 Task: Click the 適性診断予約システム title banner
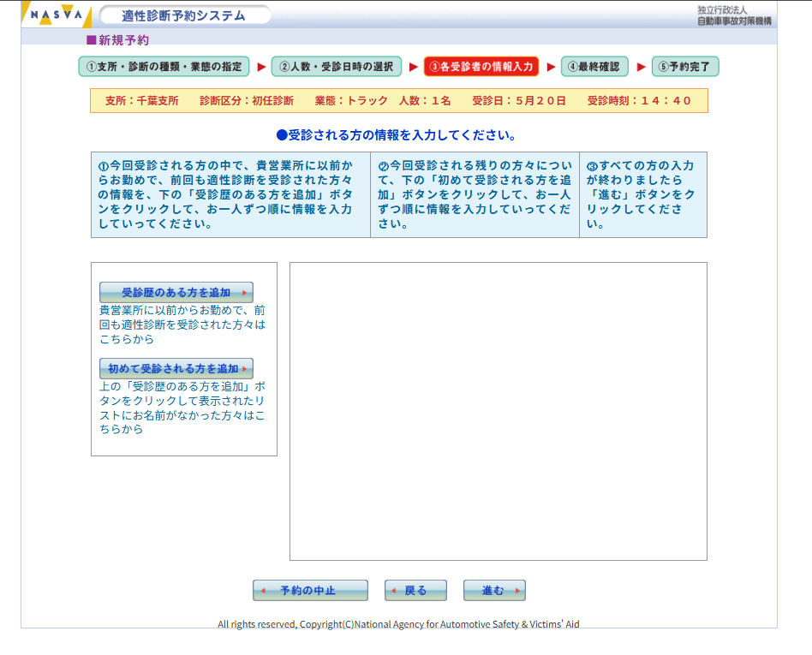point(184,15)
